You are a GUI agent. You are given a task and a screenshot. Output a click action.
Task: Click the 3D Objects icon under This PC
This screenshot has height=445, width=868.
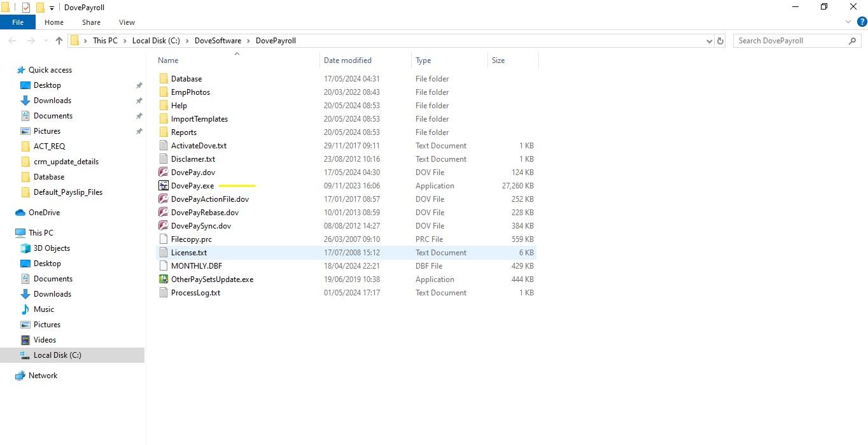click(25, 248)
